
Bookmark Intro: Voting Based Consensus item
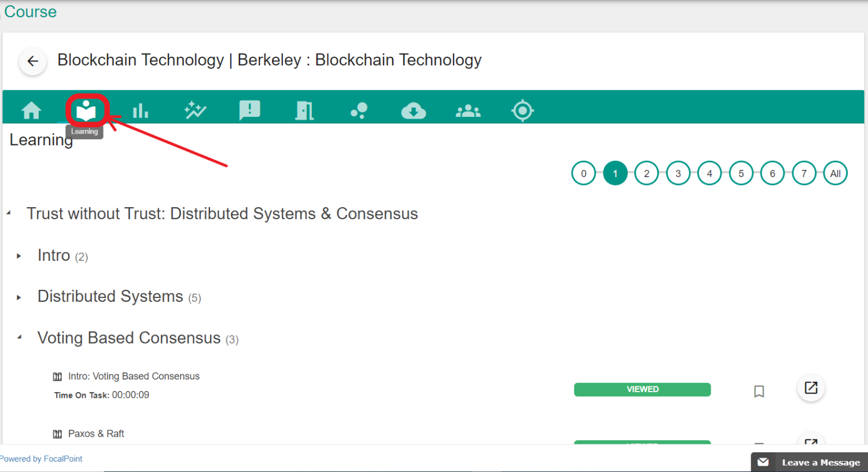(759, 392)
